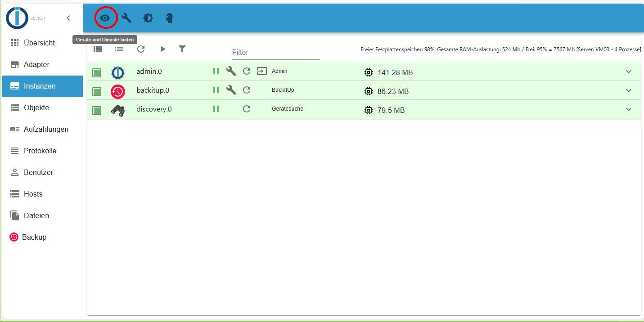Image resolution: width=644 pixels, height=322 pixels.
Task: Click the eye icon to find devices and services
Action: click(x=105, y=18)
